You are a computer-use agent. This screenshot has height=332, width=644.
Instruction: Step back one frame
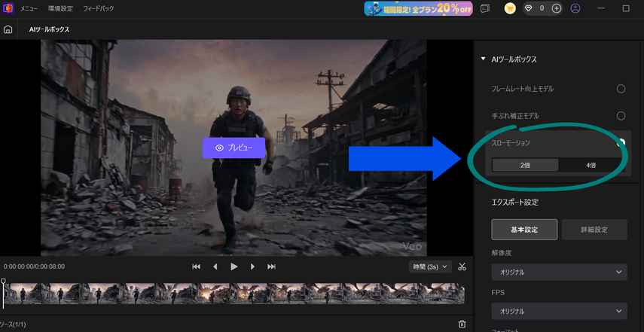point(215,267)
